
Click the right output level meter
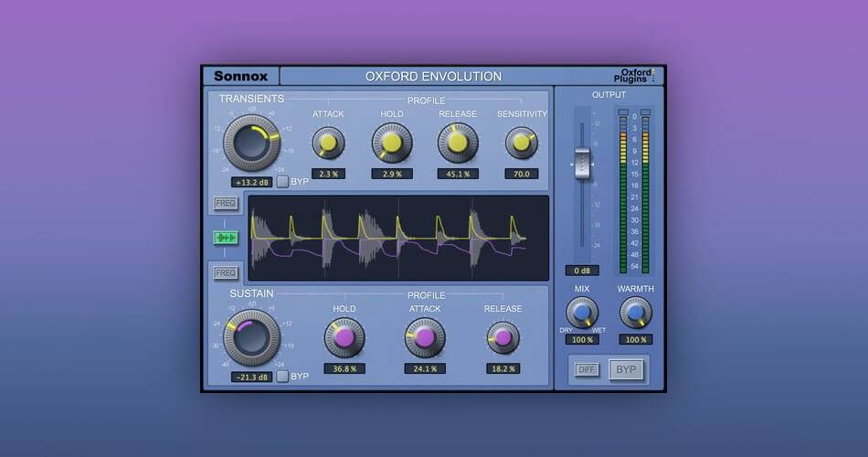coord(645,196)
